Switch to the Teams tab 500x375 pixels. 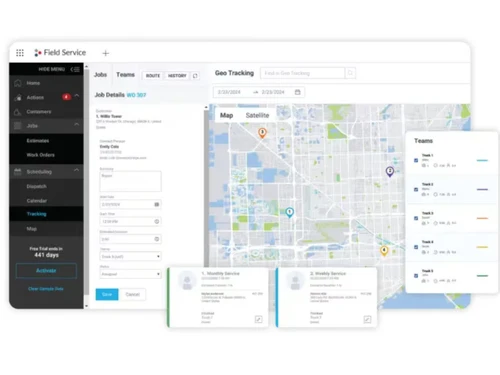click(125, 75)
